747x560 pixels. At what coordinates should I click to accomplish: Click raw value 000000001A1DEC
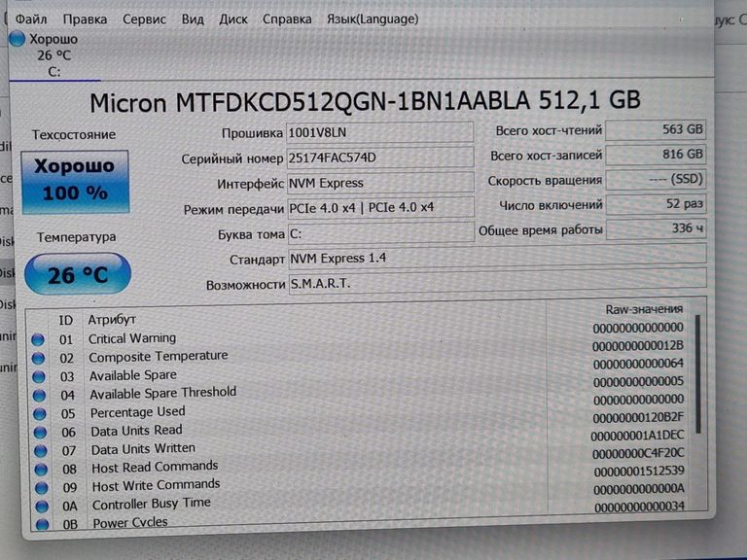click(x=638, y=436)
